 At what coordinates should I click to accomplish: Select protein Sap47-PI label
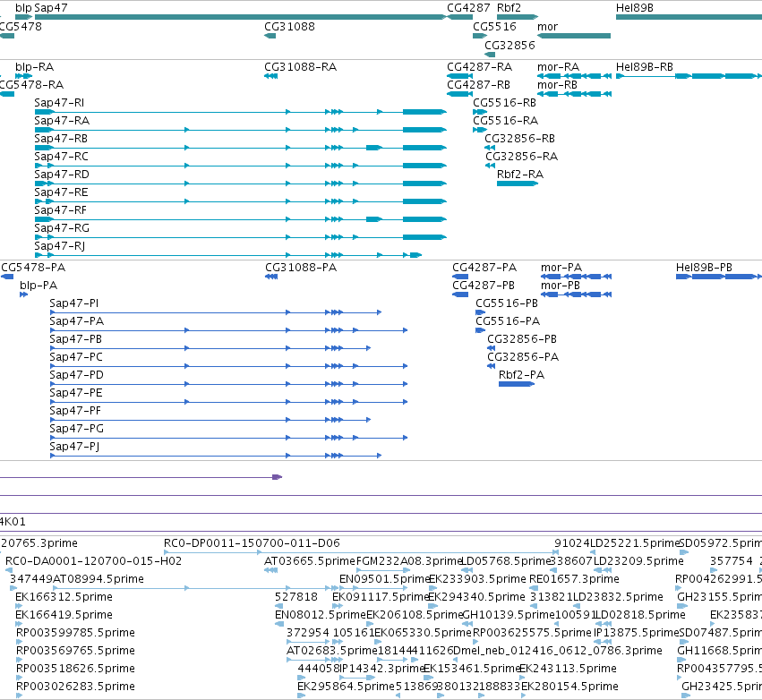73,303
